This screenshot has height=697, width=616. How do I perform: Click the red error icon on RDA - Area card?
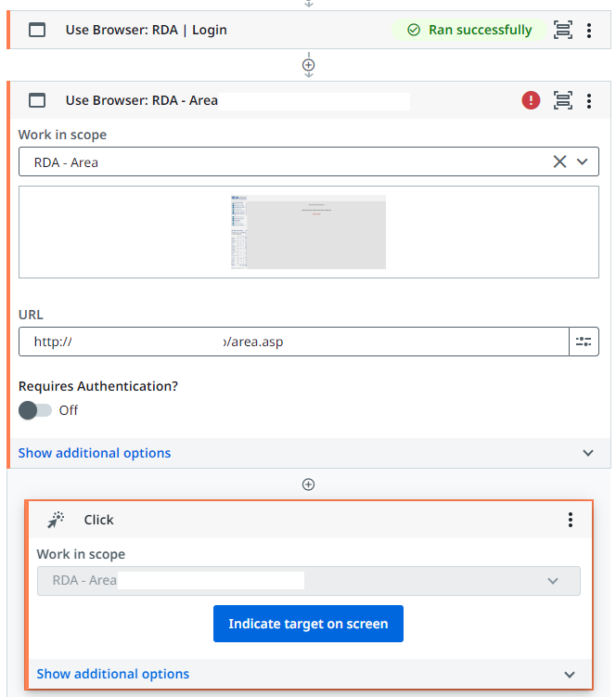click(x=532, y=100)
